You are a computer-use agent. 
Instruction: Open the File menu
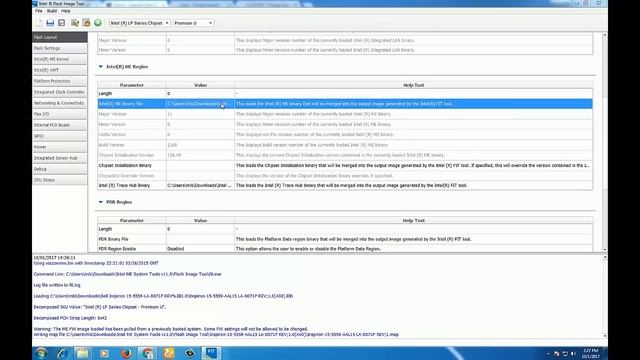[x=38, y=11]
